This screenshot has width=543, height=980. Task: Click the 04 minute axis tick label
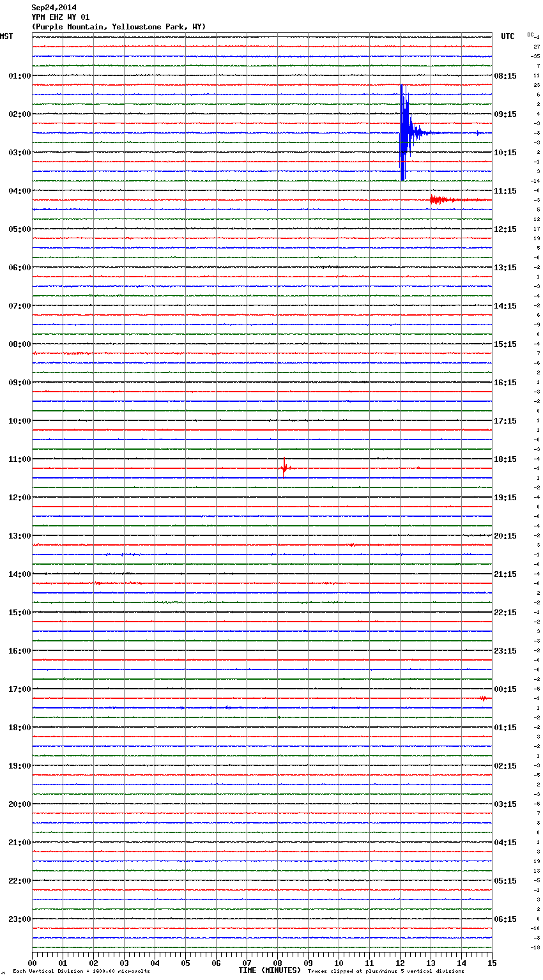coord(155,963)
